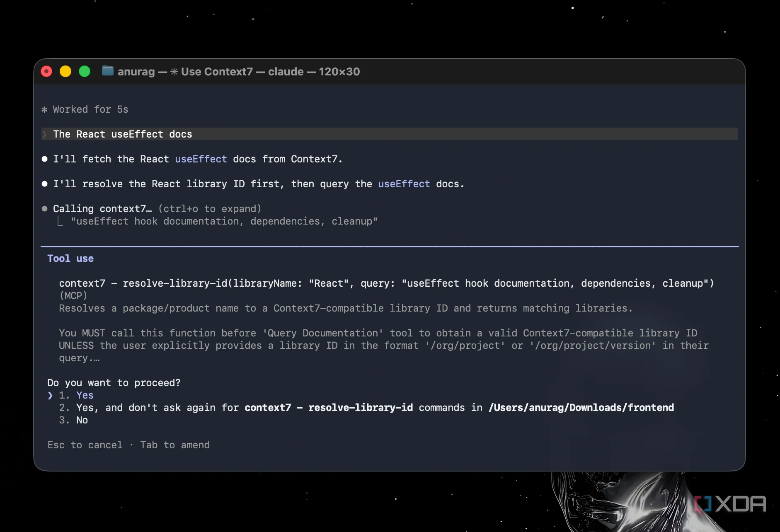Click the gray bullet beside Calling context7
Screen dimensions: 780x532
click(x=44, y=209)
